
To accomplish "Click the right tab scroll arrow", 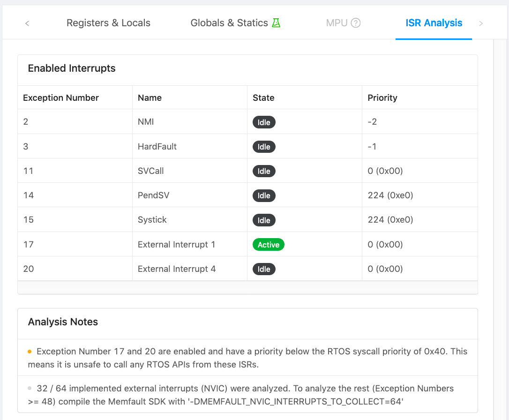I will tap(481, 23).
